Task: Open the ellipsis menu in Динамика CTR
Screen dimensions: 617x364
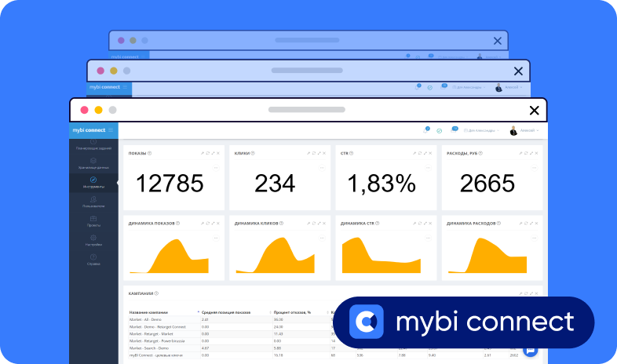Action: 428,238
